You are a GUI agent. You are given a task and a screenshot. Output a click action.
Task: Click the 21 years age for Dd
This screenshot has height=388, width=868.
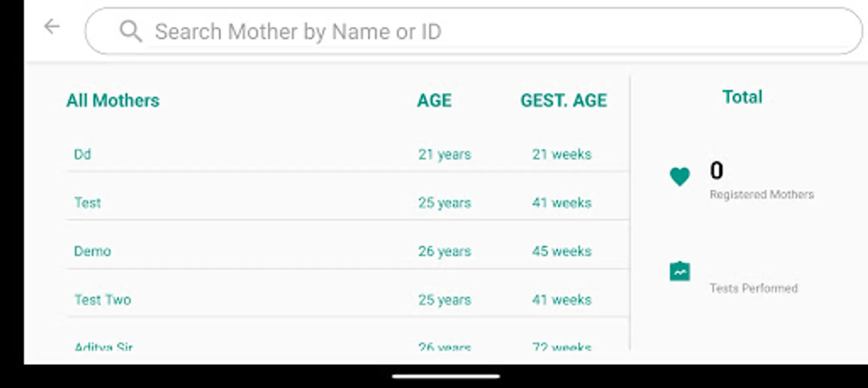[444, 154]
